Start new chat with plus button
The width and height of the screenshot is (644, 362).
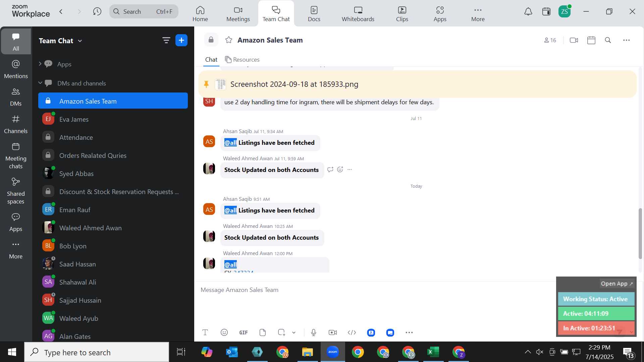coord(181,41)
